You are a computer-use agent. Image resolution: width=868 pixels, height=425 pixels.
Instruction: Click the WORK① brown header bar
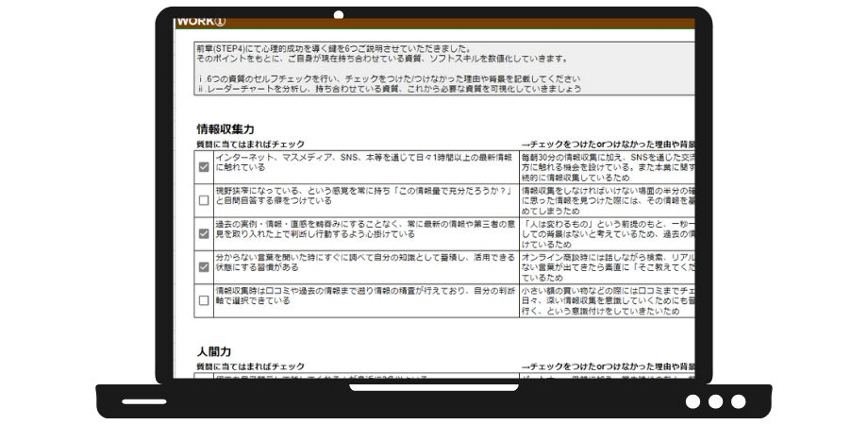(x=435, y=23)
